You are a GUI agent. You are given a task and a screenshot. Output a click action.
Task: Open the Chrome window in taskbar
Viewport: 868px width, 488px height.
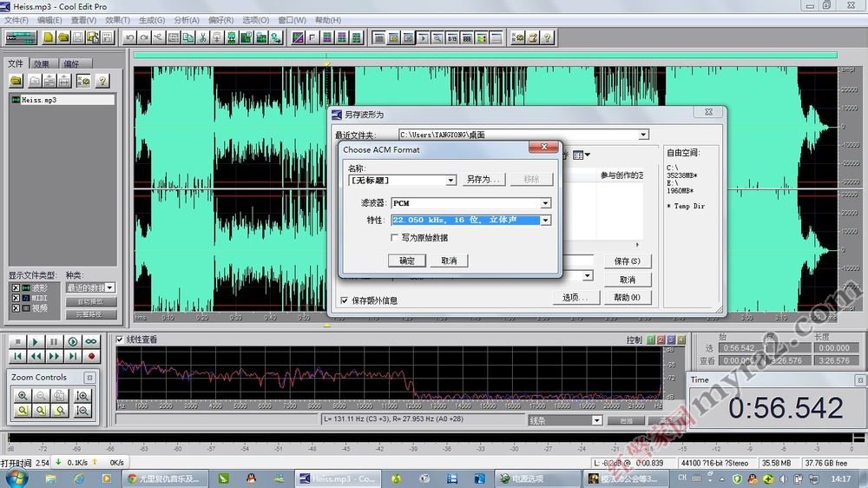coord(165,478)
